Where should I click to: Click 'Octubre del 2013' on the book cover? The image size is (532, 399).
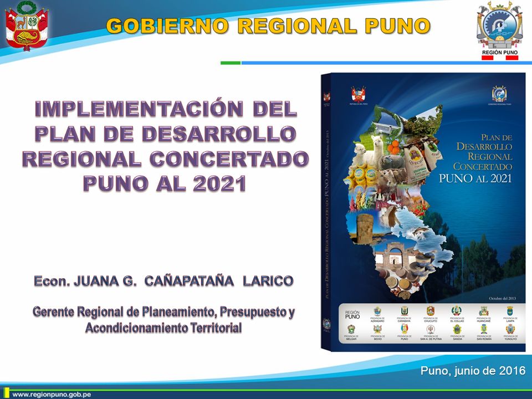coord(502,298)
